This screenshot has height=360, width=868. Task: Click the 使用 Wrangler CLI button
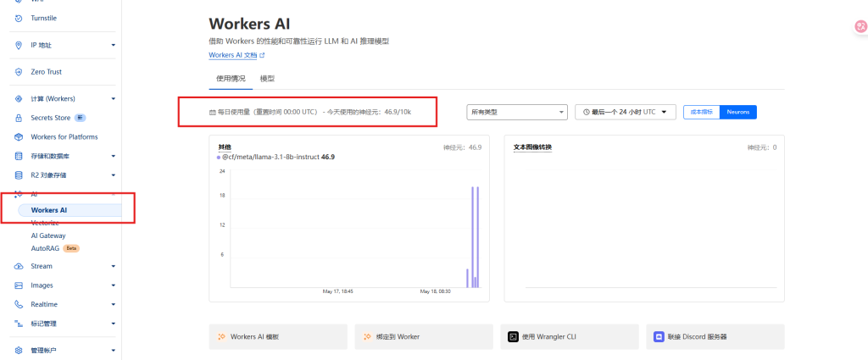[x=570, y=336]
